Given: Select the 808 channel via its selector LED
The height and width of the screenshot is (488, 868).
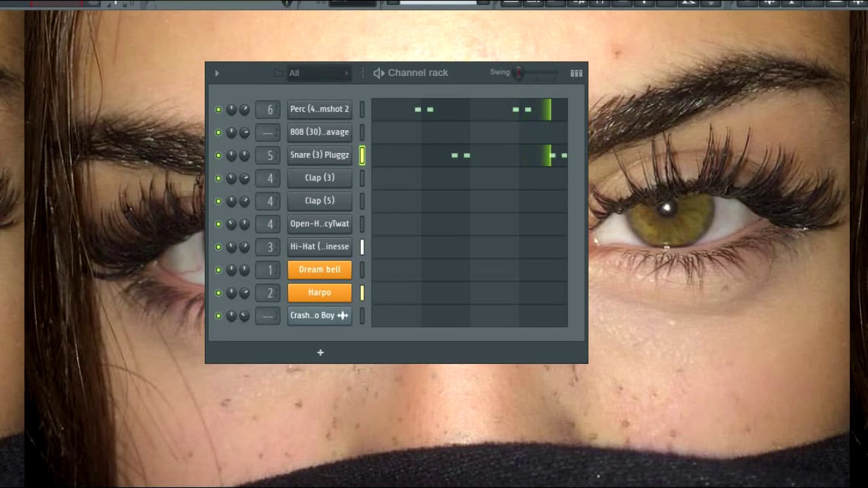Looking at the screenshot, I should 362,132.
